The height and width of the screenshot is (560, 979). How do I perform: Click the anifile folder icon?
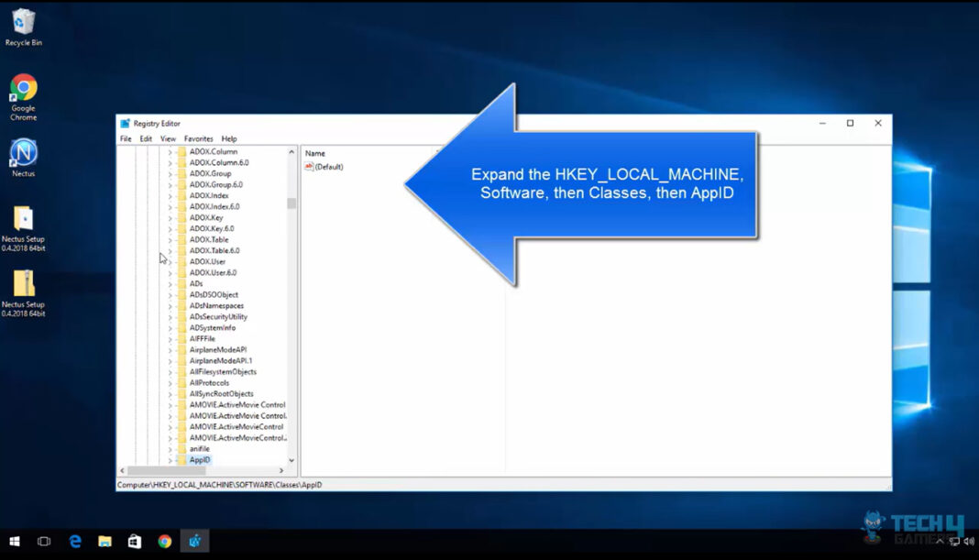pos(181,449)
